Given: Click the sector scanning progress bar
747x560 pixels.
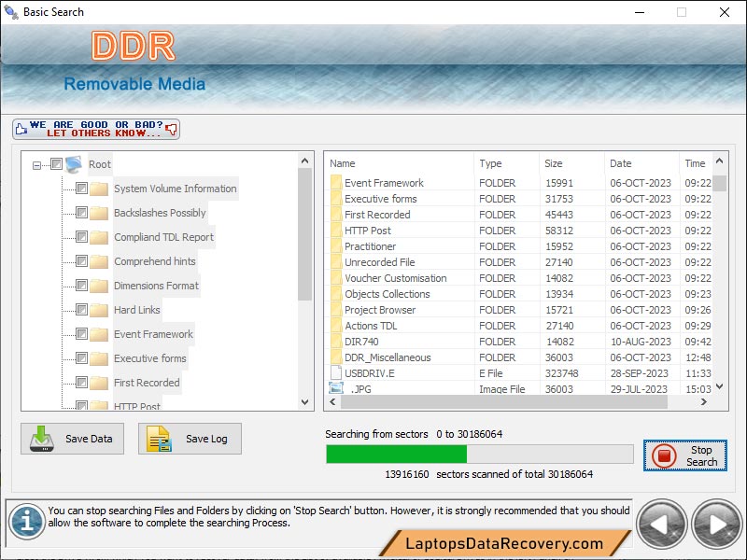Looking at the screenshot, I should [x=478, y=454].
